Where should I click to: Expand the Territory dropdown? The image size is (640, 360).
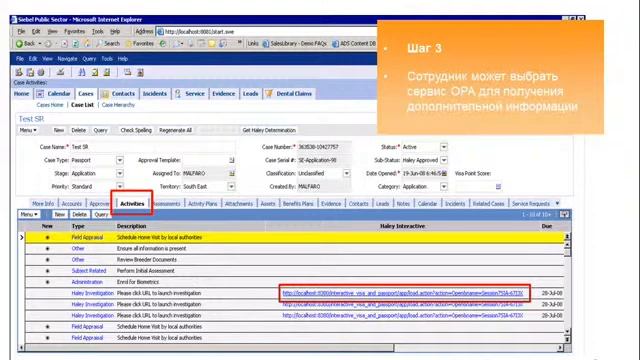(x=231, y=187)
